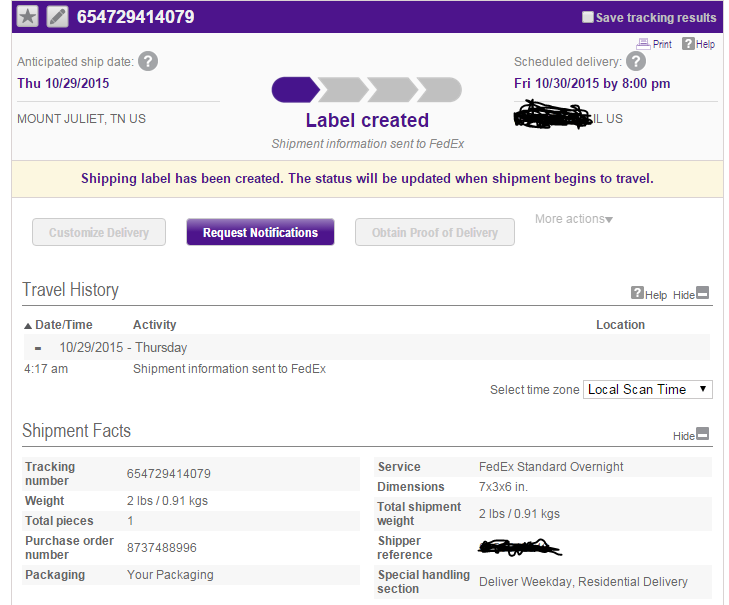Click the Location column header
Screen dimensions: 729x605
click(620, 325)
